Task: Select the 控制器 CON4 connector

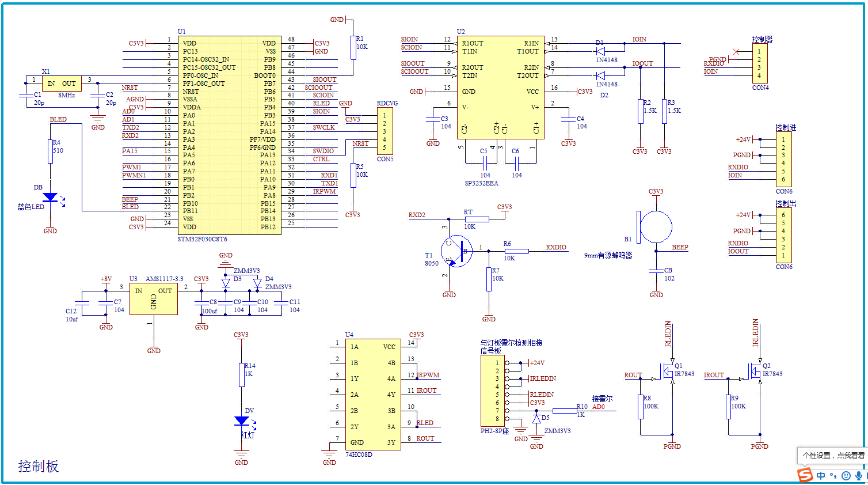Action: pyautogui.click(x=760, y=63)
